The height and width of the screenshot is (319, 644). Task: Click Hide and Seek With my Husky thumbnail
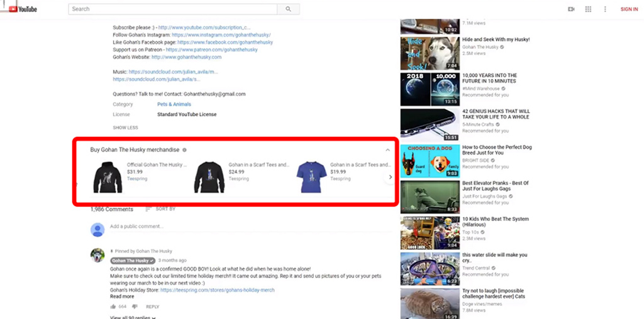click(x=430, y=53)
